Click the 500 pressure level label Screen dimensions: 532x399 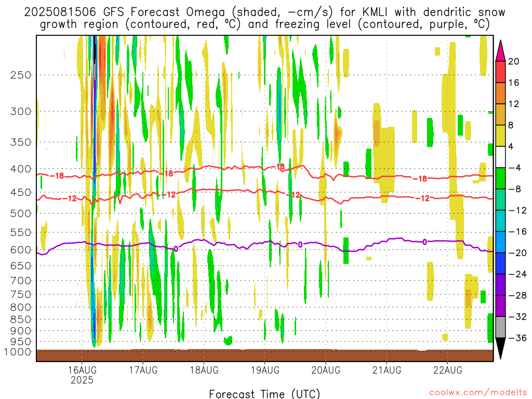pos(21,214)
